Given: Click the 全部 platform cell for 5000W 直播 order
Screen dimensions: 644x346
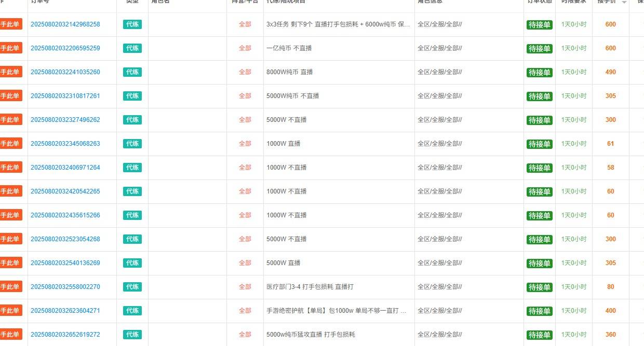Looking at the screenshot, I should click(245, 263).
